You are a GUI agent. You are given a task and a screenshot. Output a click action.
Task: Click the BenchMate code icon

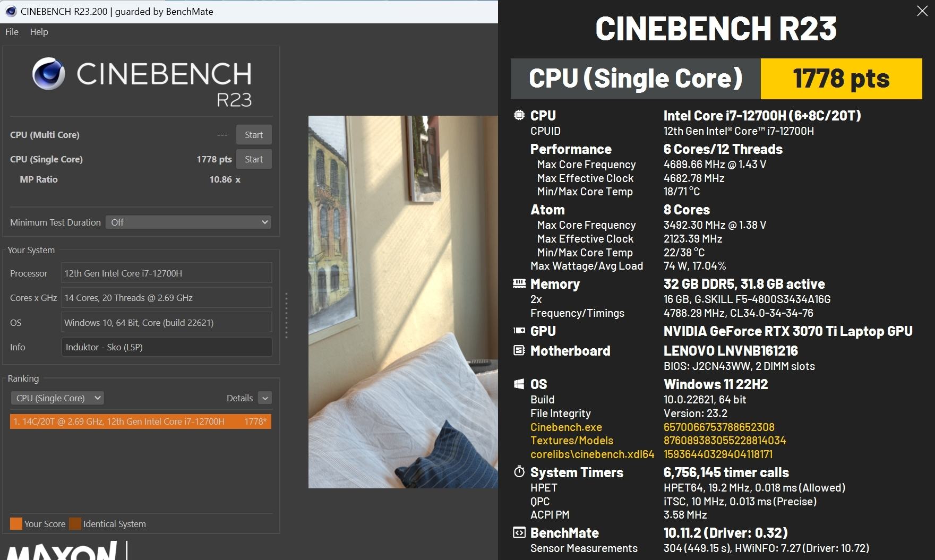519,532
